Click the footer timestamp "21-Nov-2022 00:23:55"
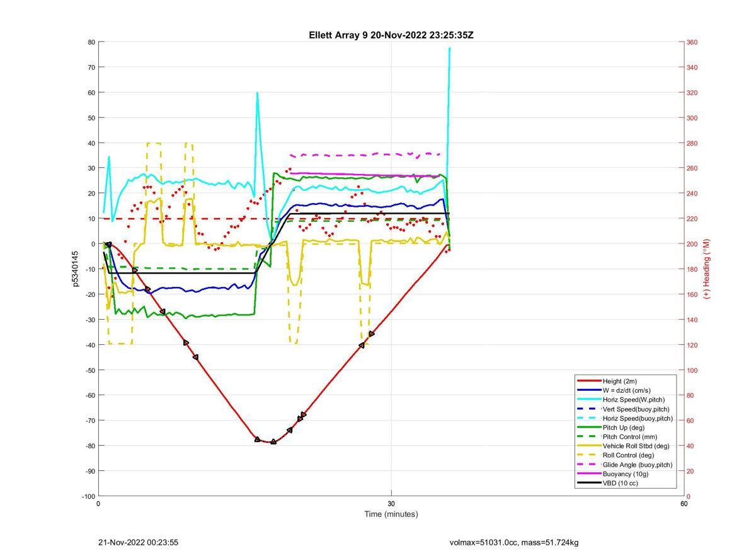Viewport: 756px width, 558px height. pos(138,542)
